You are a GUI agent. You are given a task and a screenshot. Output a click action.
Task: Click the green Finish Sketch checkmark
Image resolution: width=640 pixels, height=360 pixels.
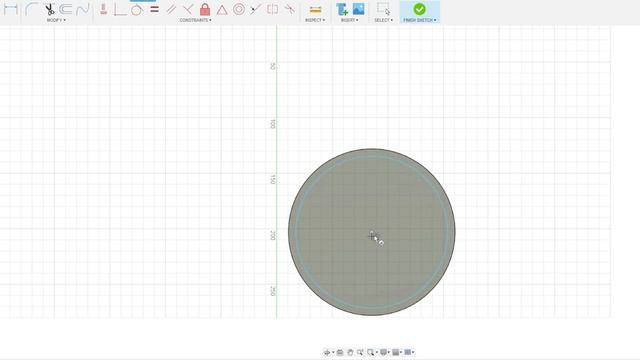pos(420,9)
